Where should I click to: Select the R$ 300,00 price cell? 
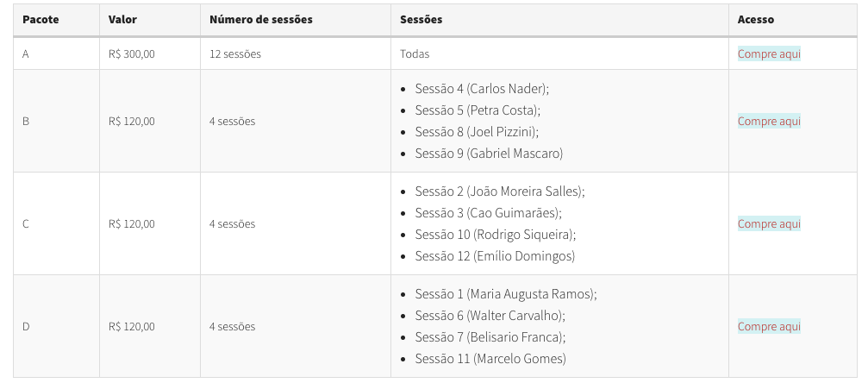[x=132, y=53]
